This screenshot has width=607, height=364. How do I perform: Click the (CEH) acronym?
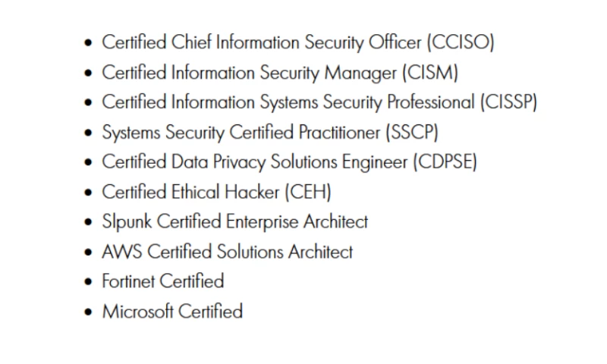pos(308,192)
